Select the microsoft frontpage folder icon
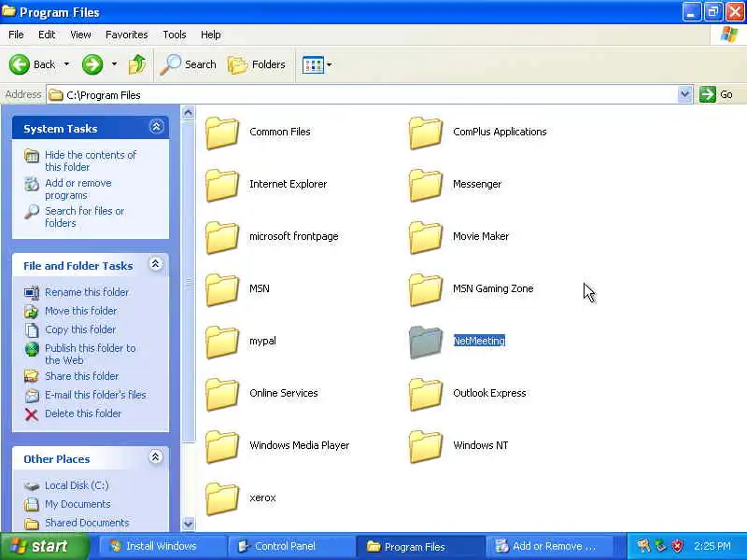The height and width of the screenshot is (560, 747). tap(222, 238)
